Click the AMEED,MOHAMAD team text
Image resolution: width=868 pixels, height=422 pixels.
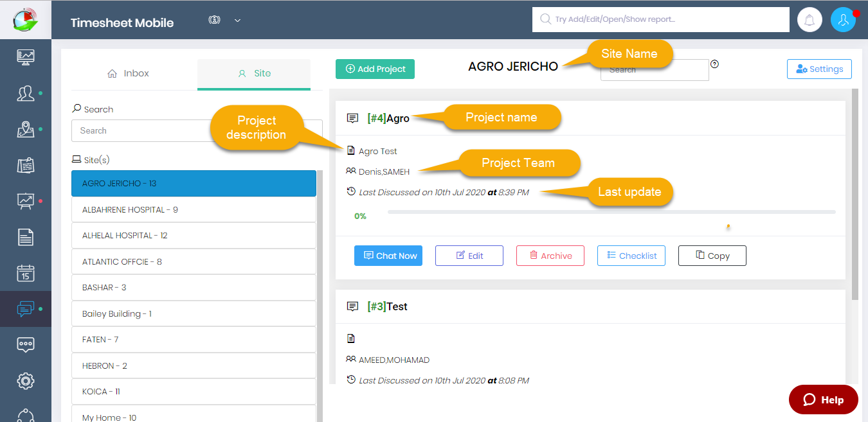(394, 360)
